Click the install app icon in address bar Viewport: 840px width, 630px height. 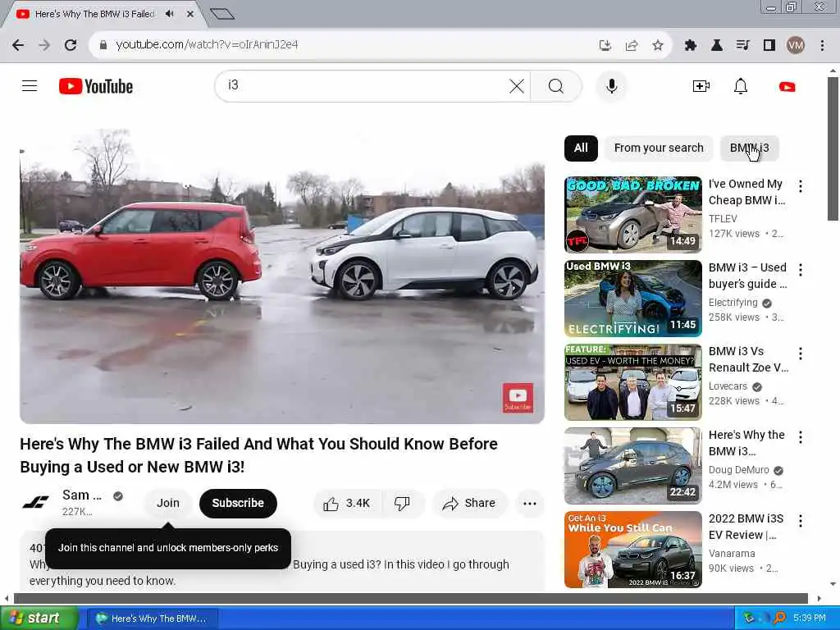coord(605,45)
